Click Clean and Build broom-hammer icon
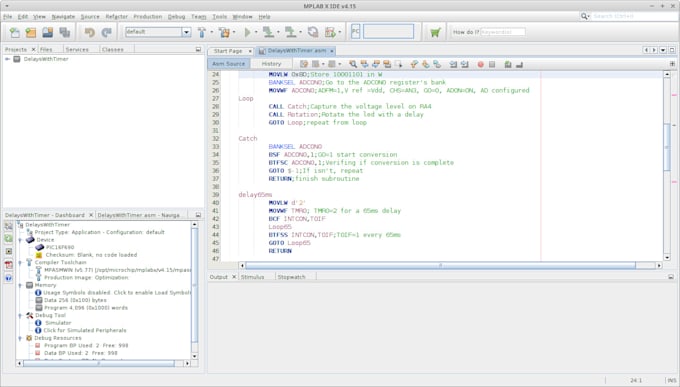The image size is (680, 387). (224, 32)
